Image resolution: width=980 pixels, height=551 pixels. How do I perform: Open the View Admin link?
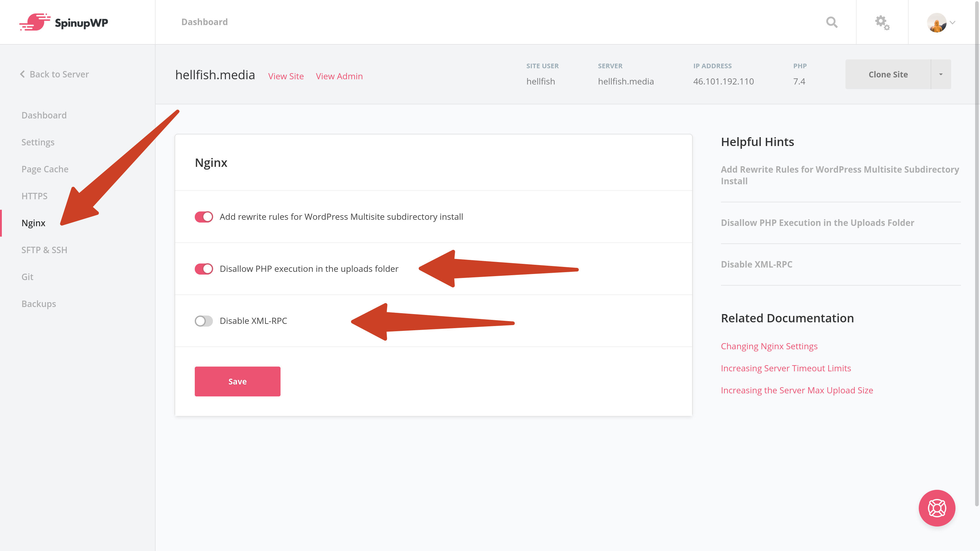pos(339,76)
